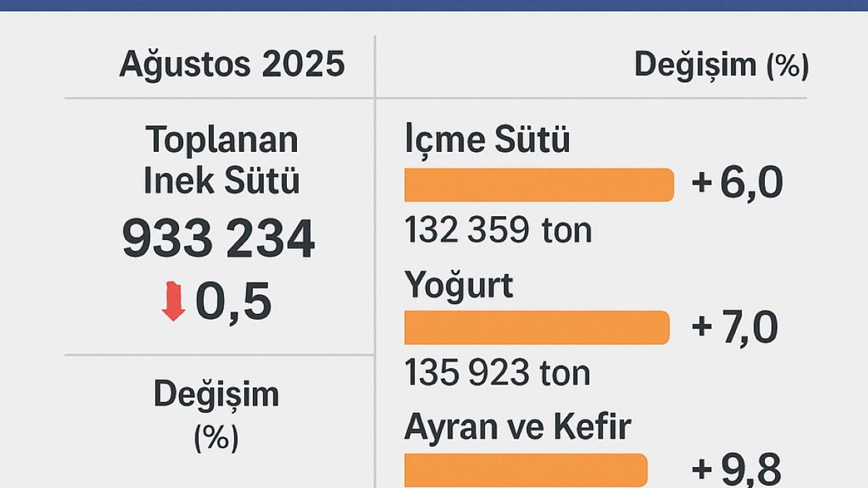Click the orange Ayran ve Kefir bar
The image size is (868, 488).
coord(526,470)
